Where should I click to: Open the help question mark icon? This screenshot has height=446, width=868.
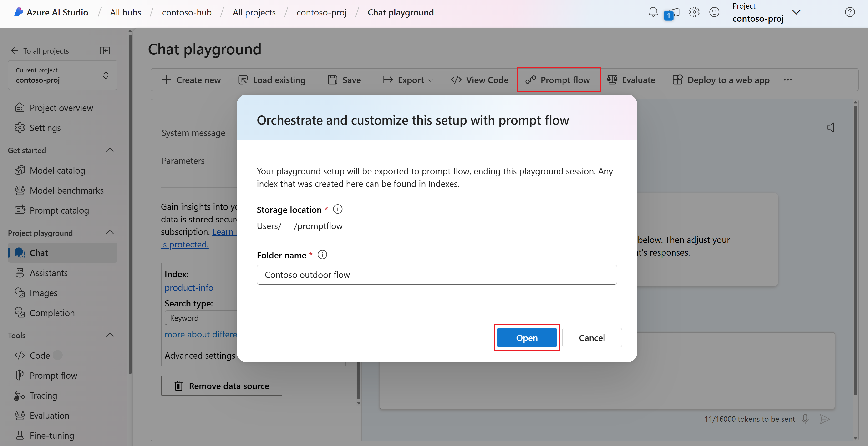[849, 12]
